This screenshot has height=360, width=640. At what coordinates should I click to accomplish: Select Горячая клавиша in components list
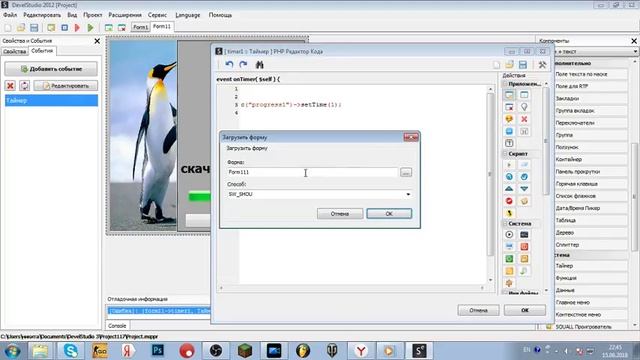(591, 184)
